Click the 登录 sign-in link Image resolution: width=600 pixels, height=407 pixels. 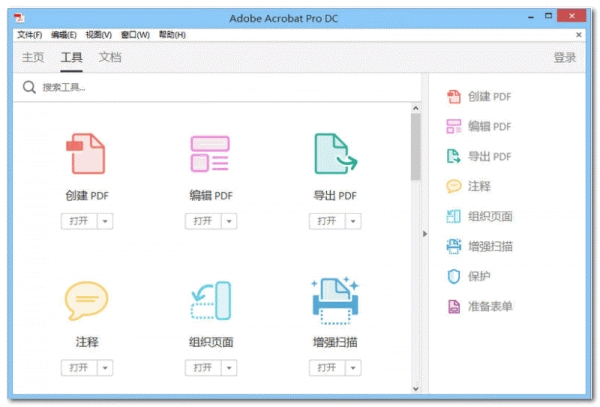[x=564, y=58]
